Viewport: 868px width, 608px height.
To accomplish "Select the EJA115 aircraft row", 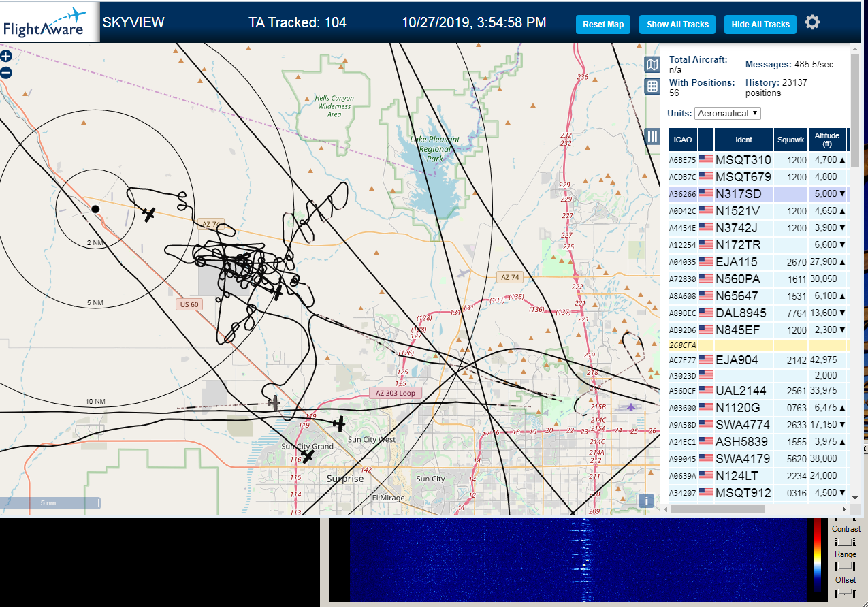I will click(758, 262).
